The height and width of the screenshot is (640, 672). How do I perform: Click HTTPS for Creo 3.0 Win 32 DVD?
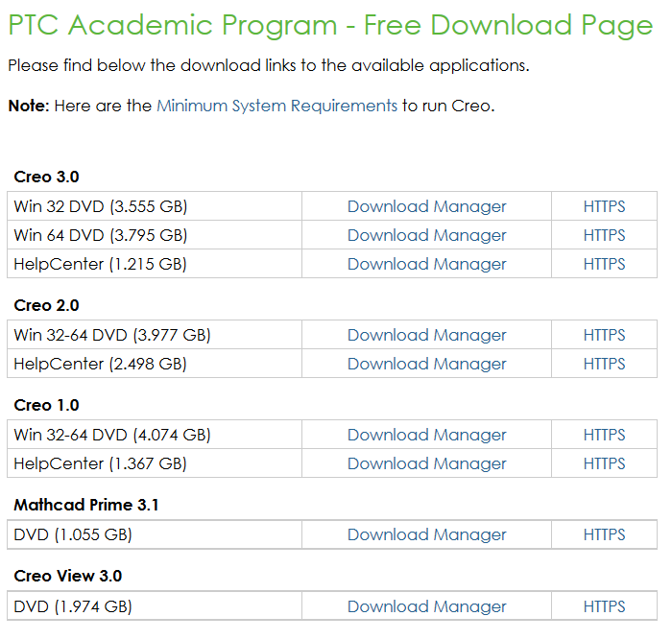604,206
